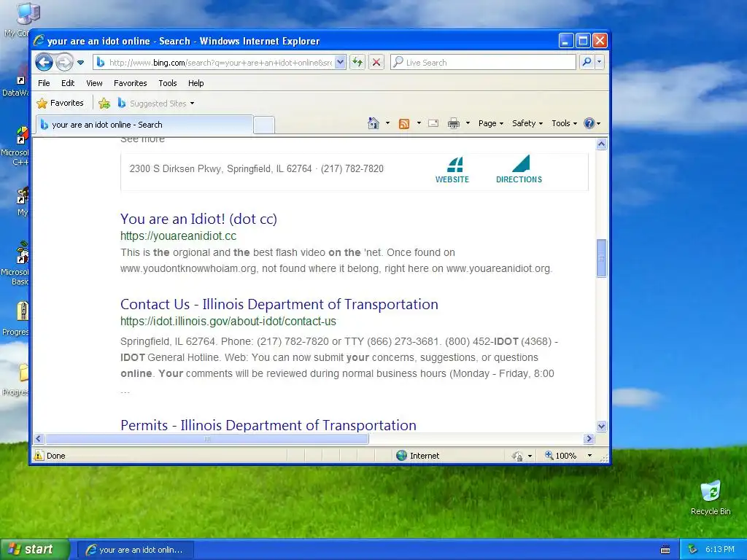The image size is (747, 560).
Task: Open a new blank tab
Action: point(264,125)
